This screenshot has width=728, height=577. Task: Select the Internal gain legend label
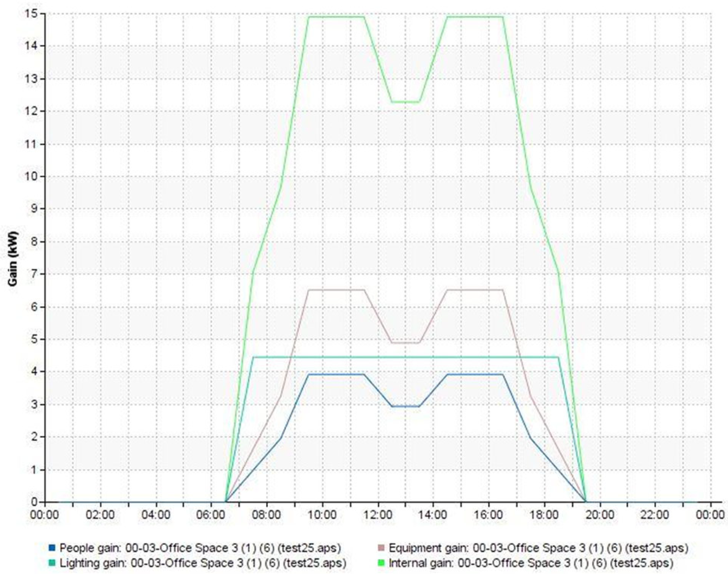[531, 563]
